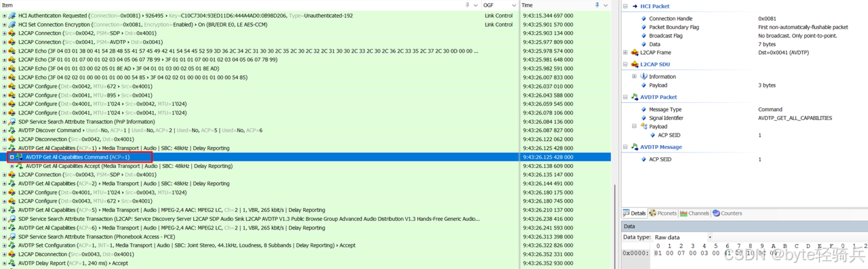The height and width of the screenshot is (269, 868).
Task: Expand the selected Get All Capabilities Command row
Action: click(x=12, y=157)
